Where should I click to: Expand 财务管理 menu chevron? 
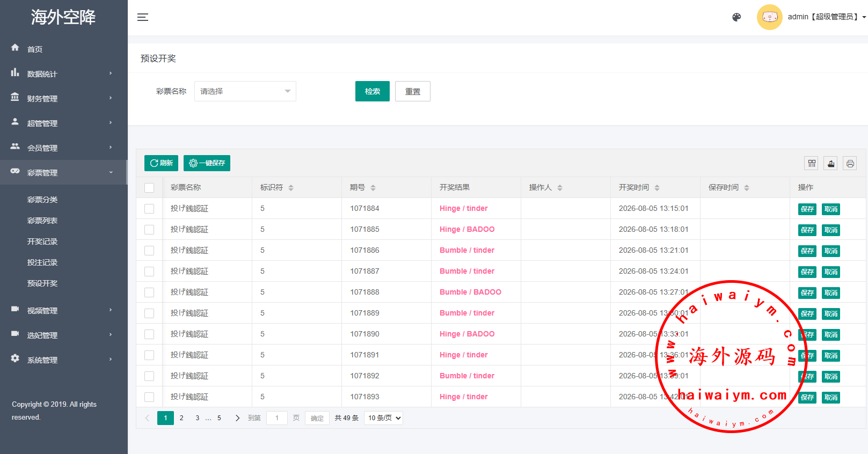[x=111, y=98]
